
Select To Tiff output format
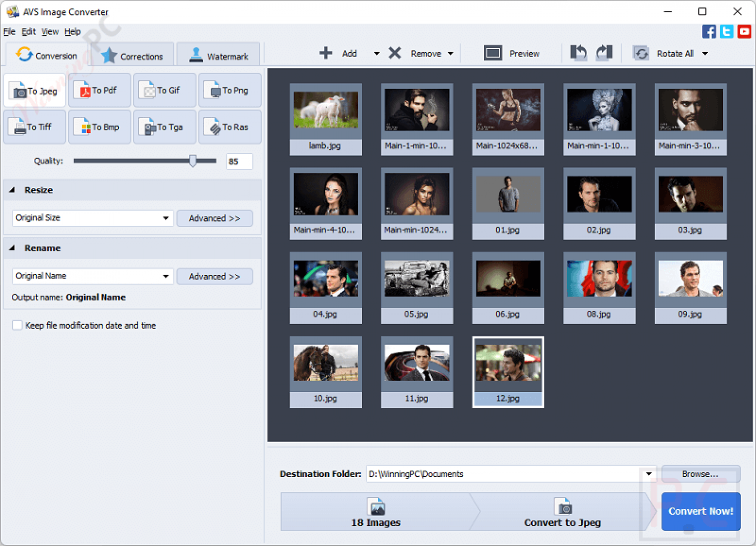pyautogui.click(x=34, y=127)
